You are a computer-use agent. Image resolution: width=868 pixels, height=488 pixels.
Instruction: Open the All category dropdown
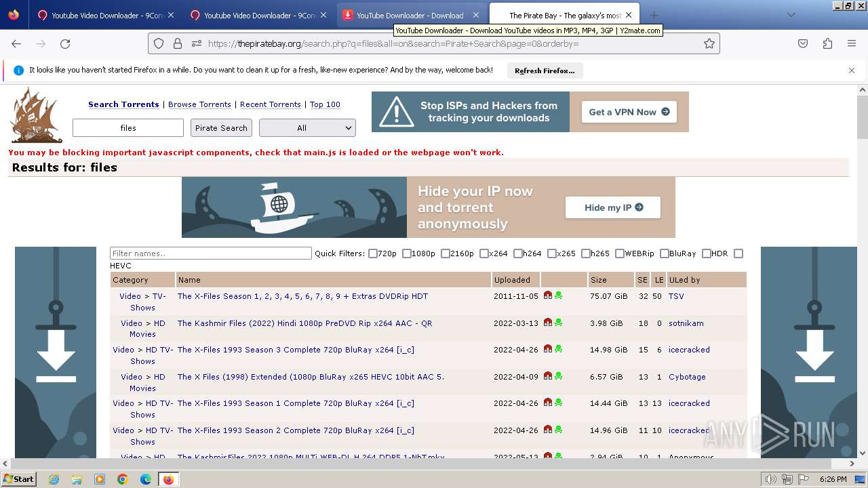(x=307, y=127)
